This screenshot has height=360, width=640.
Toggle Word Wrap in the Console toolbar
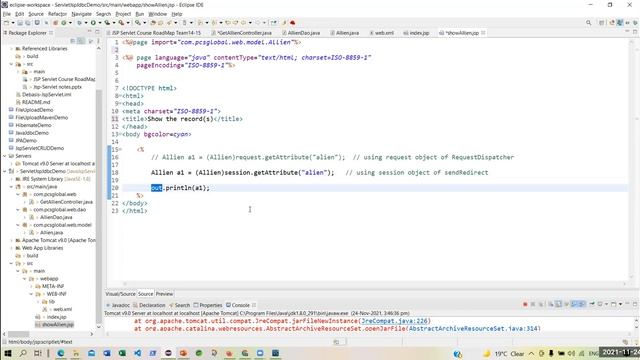click(x=567, y=304)
